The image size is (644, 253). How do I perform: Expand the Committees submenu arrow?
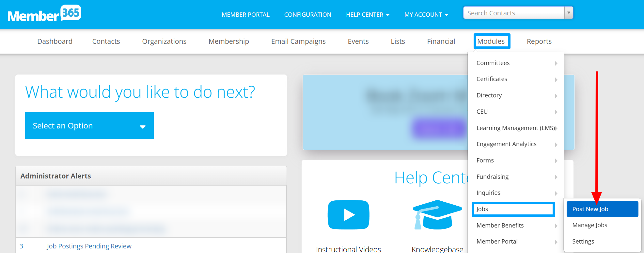point(556,63)
